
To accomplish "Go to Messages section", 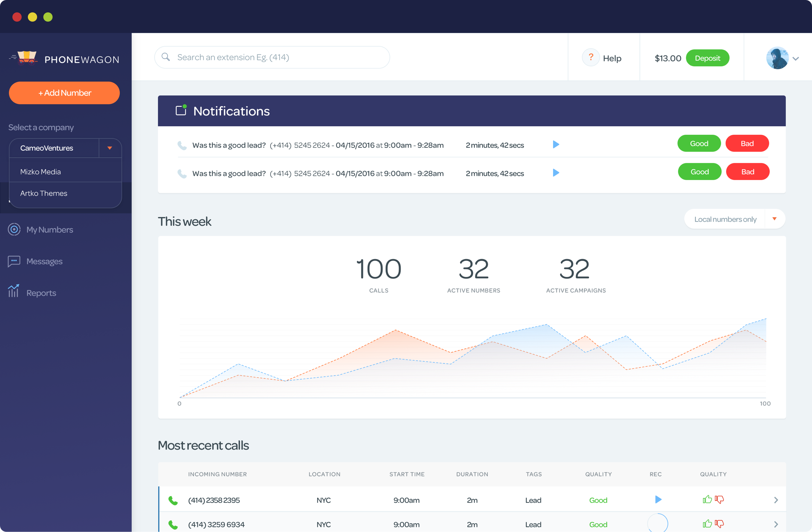I will pyautogui.click(x=44, y=261).
